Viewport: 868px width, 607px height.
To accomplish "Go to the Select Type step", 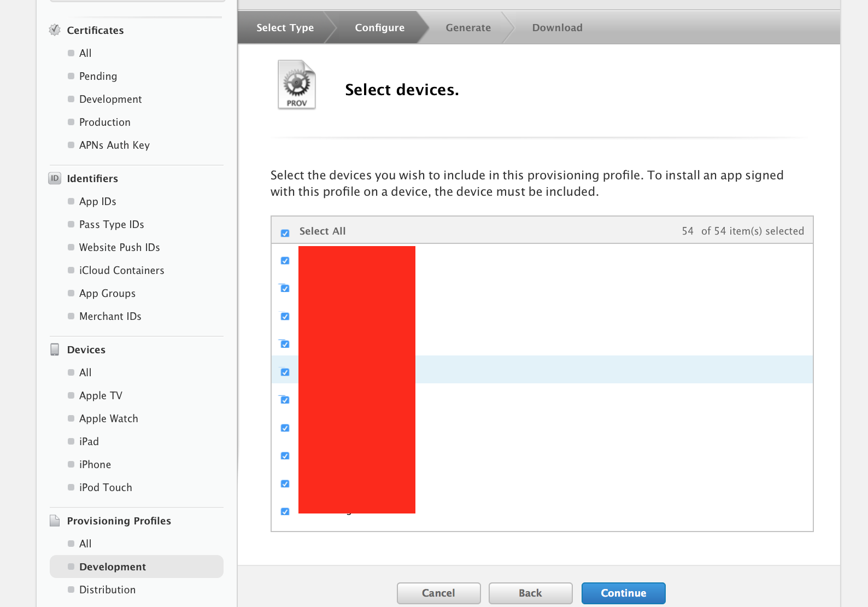I will [285, 28].
